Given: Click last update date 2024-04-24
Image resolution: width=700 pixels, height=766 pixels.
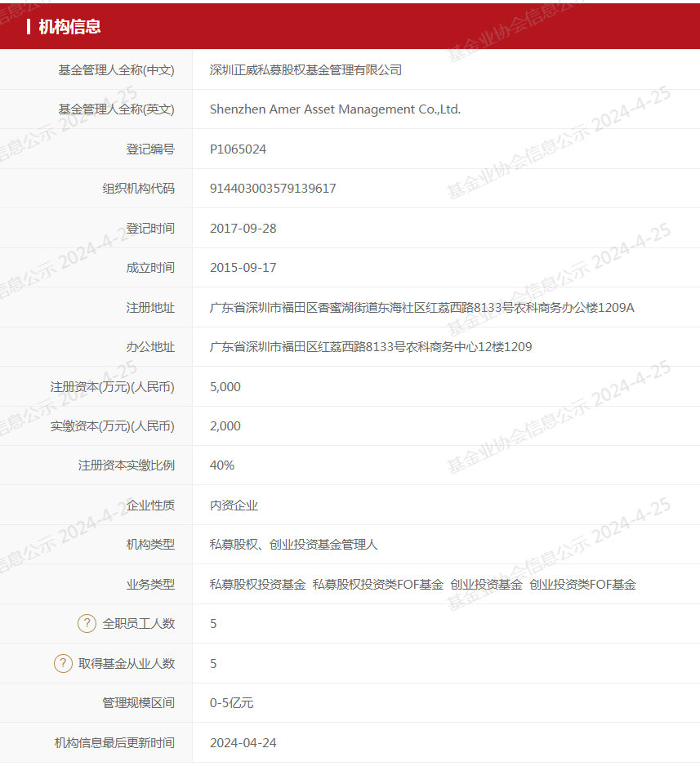Looking at the screenshot, I should (x=243, y=743).
